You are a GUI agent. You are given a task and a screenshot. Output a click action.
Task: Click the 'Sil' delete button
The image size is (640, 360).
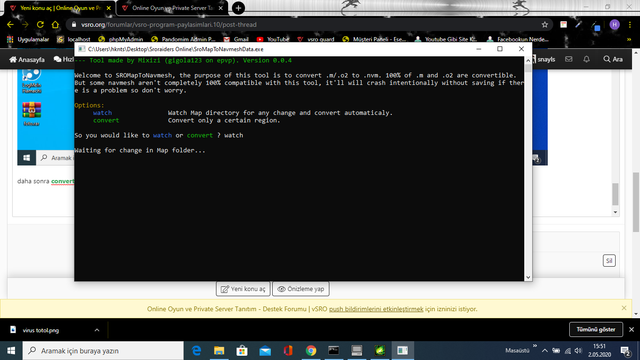click(609, 260)
